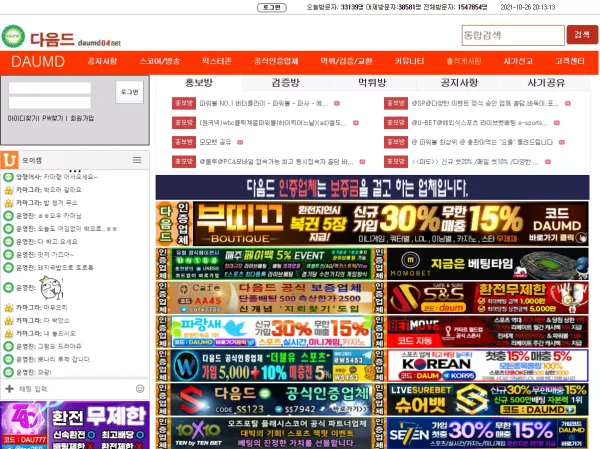The image size is (600, 449).
Task: Click the 다음드 인증업체는 보증금 notice banner
Action: coord(372,188)
